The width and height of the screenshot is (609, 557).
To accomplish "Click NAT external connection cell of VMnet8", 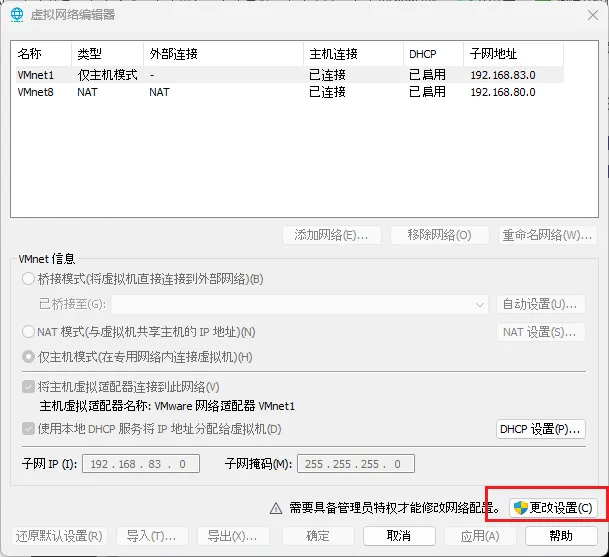I will (x=159, y=92).
